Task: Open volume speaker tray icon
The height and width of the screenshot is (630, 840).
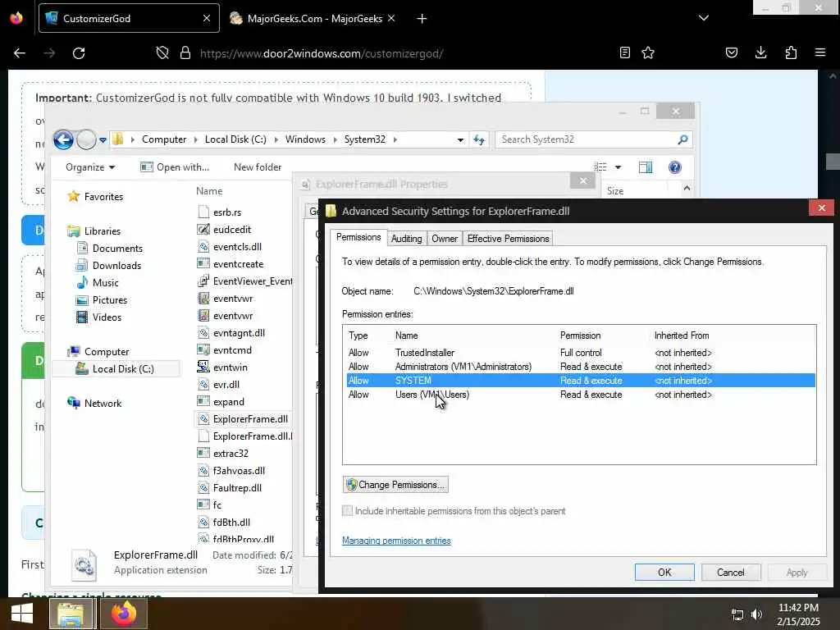Action: [x=756, y=614]
